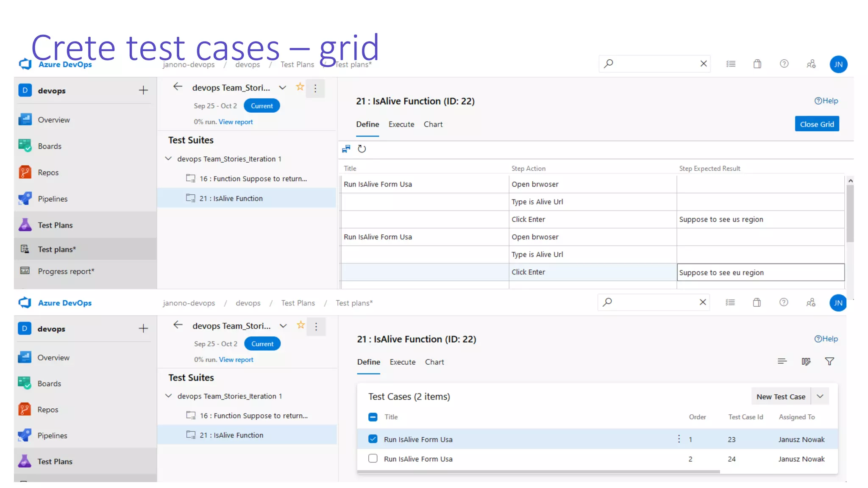Viewport: 868px width, 488px height.
Task: Open the filter icon in lower Define view
Action: (829, 361)
